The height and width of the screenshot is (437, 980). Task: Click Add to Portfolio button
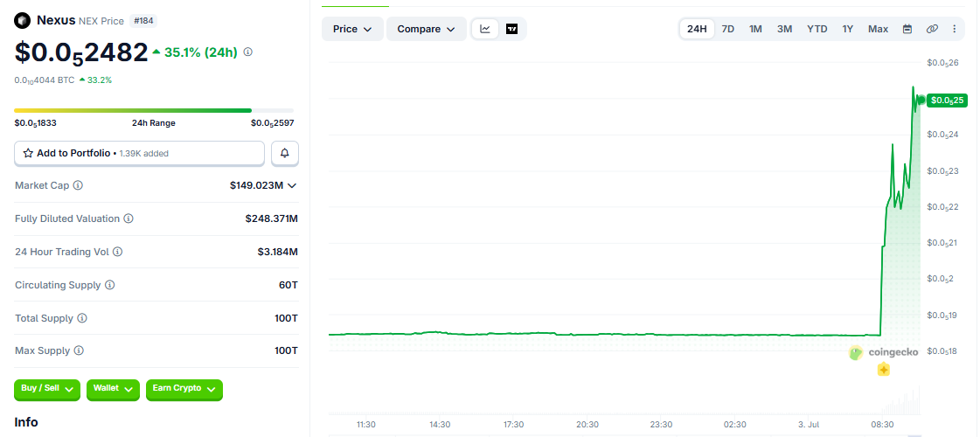click(x=139, y=153)
